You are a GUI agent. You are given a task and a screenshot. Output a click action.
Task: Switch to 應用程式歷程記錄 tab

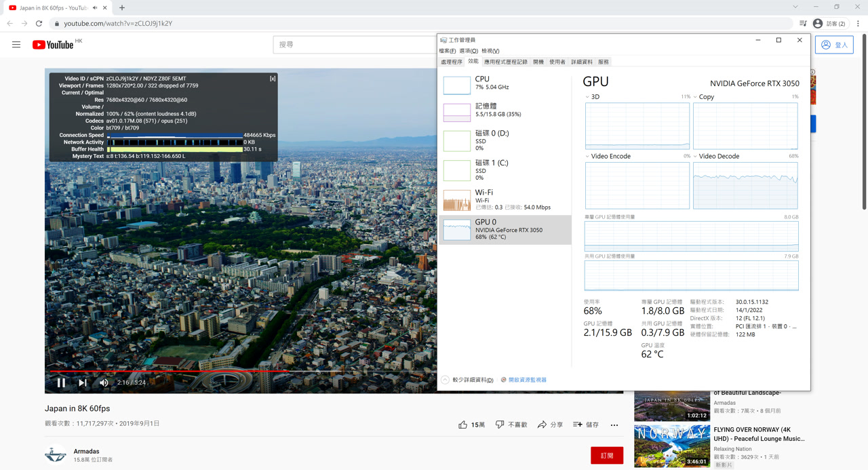pyautogui.click(x=506, y=62)
